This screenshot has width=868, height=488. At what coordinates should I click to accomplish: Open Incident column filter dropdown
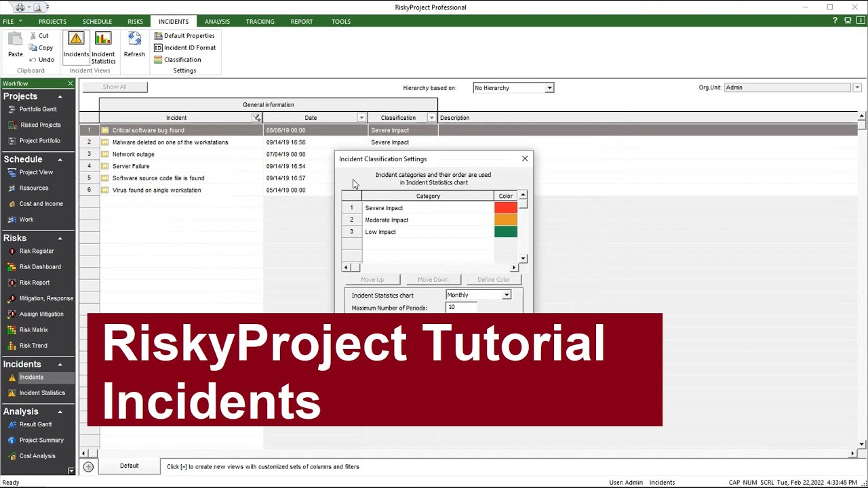coord(256,118)
